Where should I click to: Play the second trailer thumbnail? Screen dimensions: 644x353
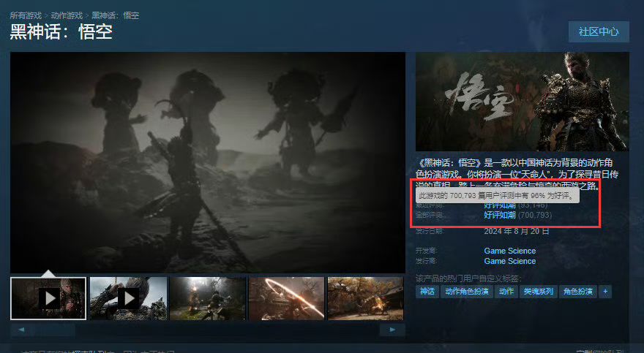128,298
